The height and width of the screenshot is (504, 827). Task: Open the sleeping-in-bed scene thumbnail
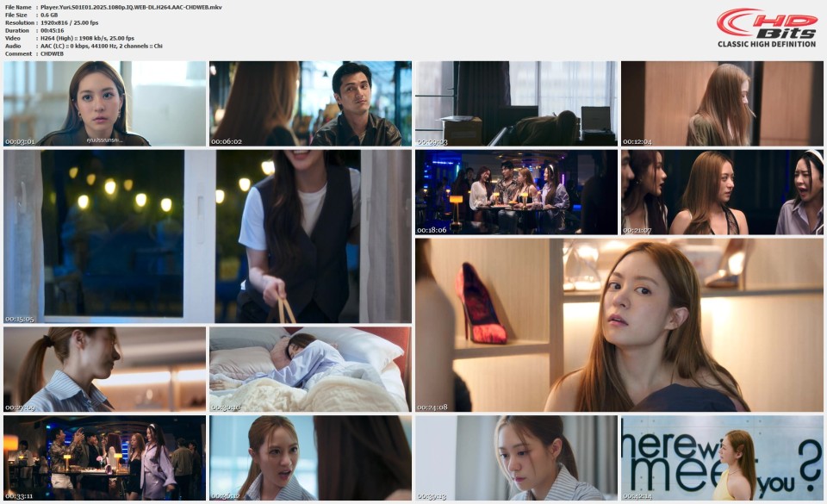click(308, 368)
